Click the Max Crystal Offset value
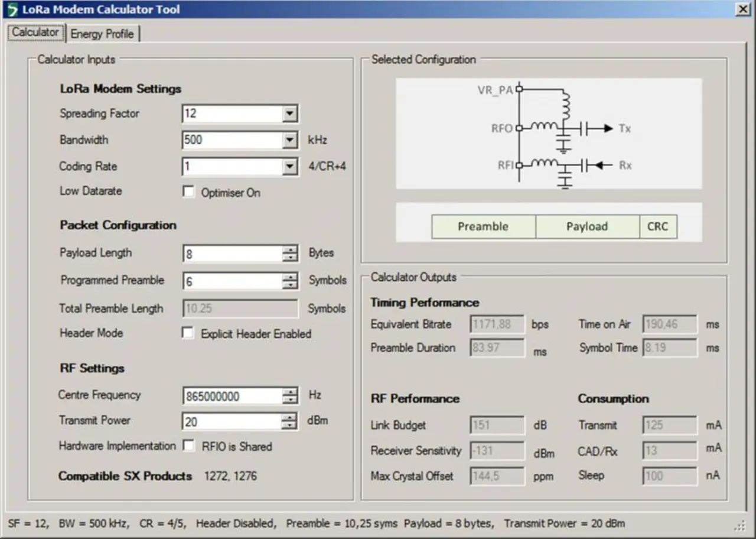Viewport: 756px width, 539px height. (x=497, y=475)
